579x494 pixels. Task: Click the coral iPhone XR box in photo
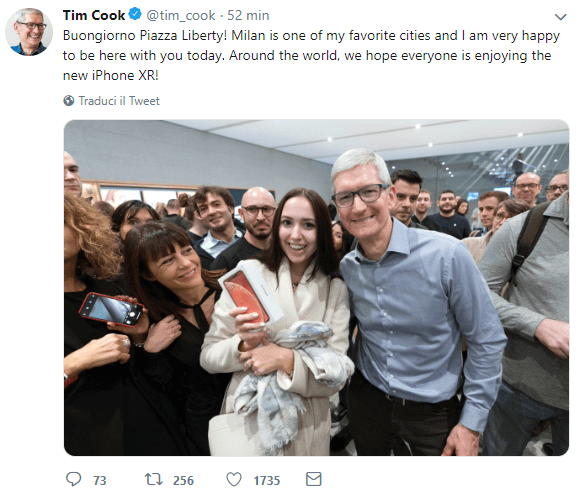[x=251, y=292]
